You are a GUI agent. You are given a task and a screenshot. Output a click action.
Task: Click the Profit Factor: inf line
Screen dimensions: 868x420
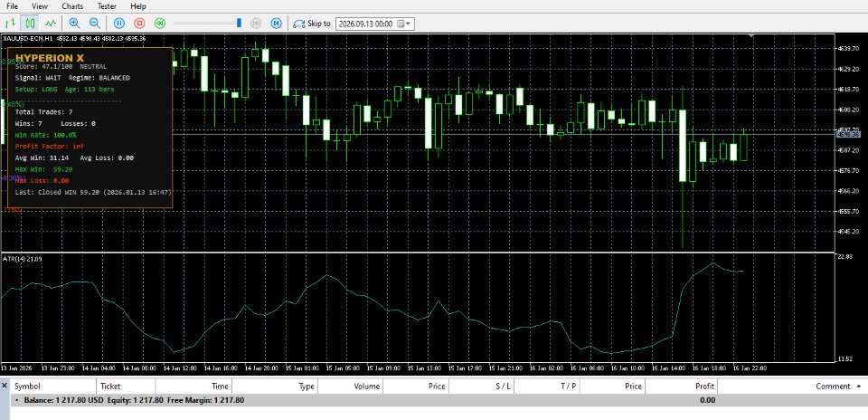(49, 147)
